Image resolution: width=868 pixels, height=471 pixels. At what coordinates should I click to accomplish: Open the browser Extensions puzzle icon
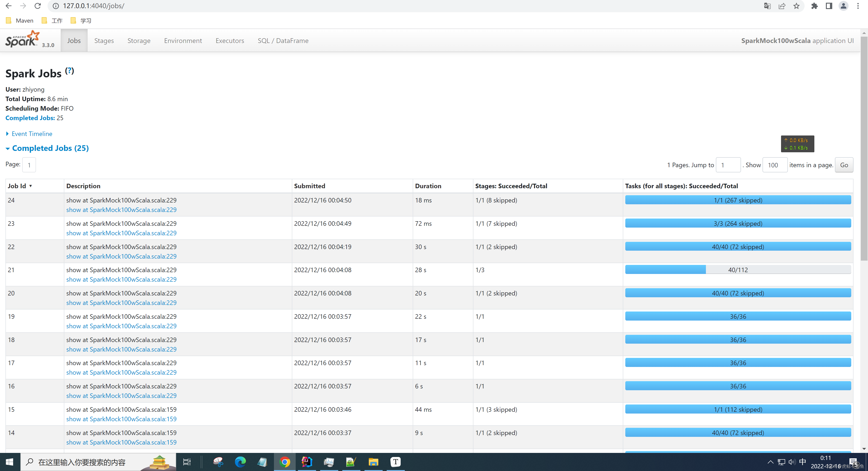[x=814, y=6]
